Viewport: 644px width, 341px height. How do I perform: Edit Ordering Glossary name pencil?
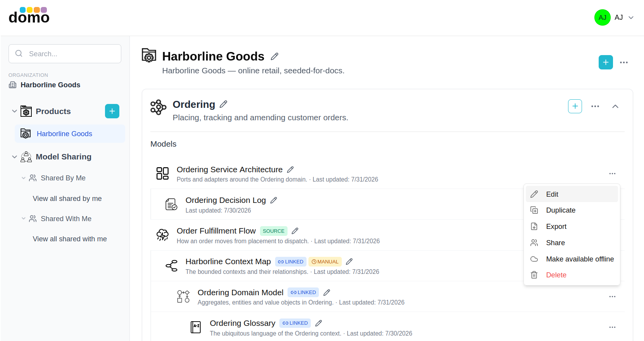(x=319, y=323)
